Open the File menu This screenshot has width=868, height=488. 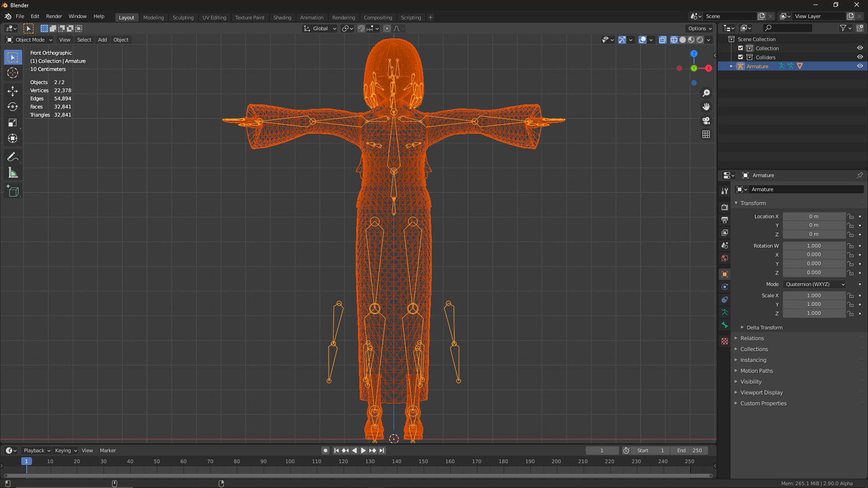pos(20,16)
